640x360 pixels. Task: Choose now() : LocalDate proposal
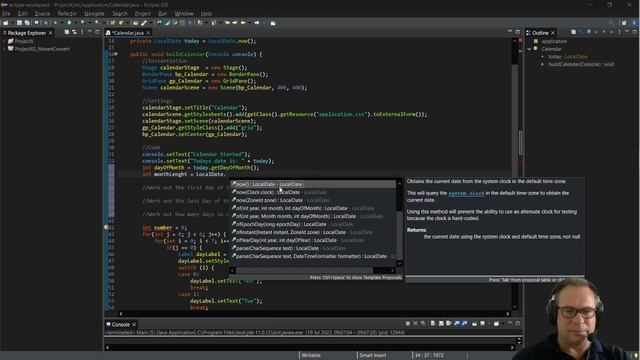312,184
